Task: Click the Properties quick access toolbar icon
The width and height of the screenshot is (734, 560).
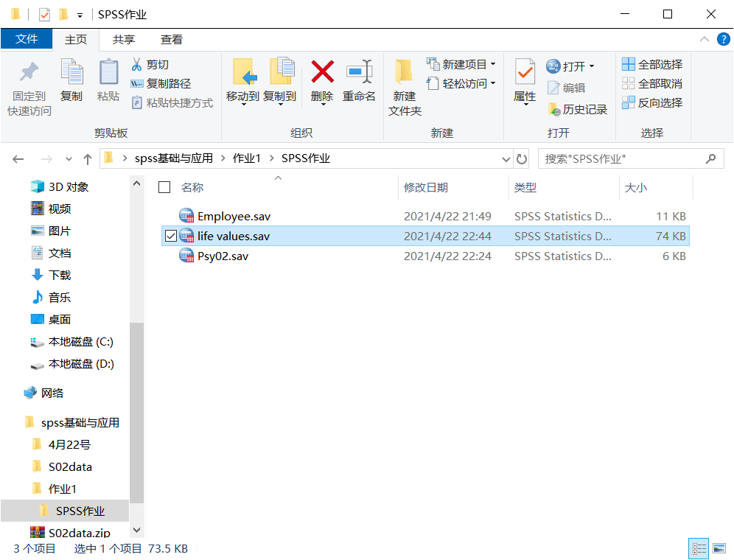Action: [44, 15]
